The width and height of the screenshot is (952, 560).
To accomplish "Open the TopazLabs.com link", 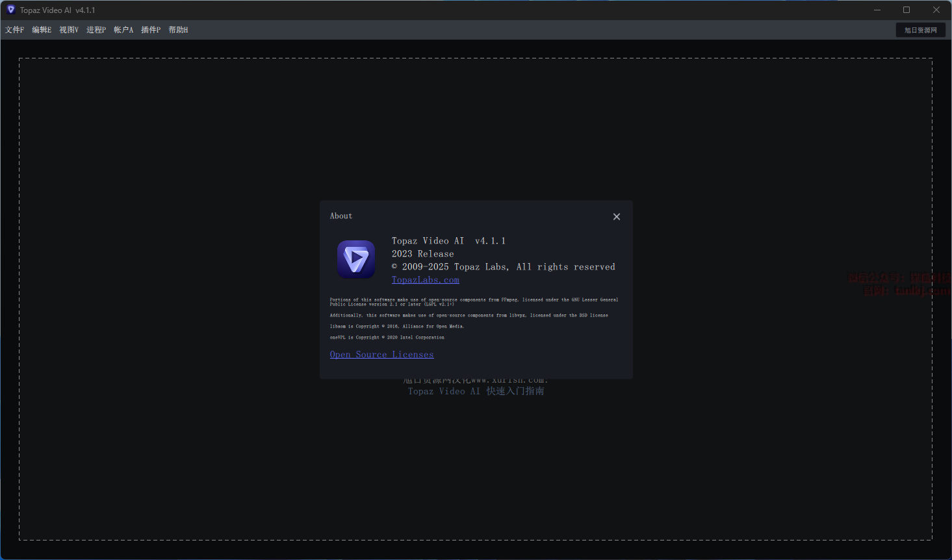I will [425, 280].
